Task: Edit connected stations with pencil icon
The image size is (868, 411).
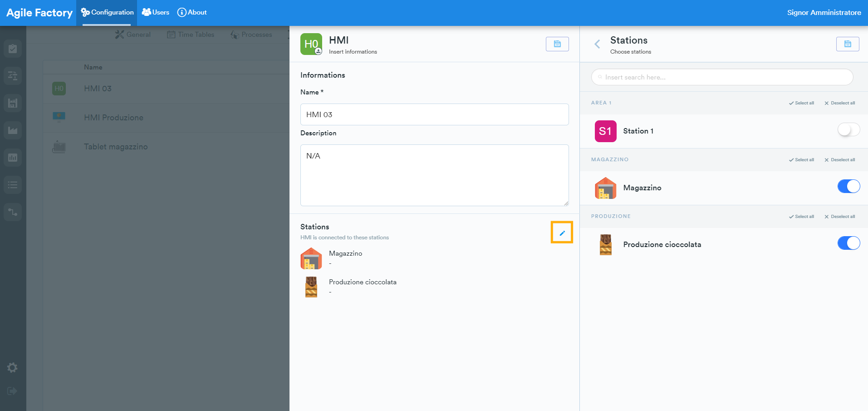Action: 562,233
